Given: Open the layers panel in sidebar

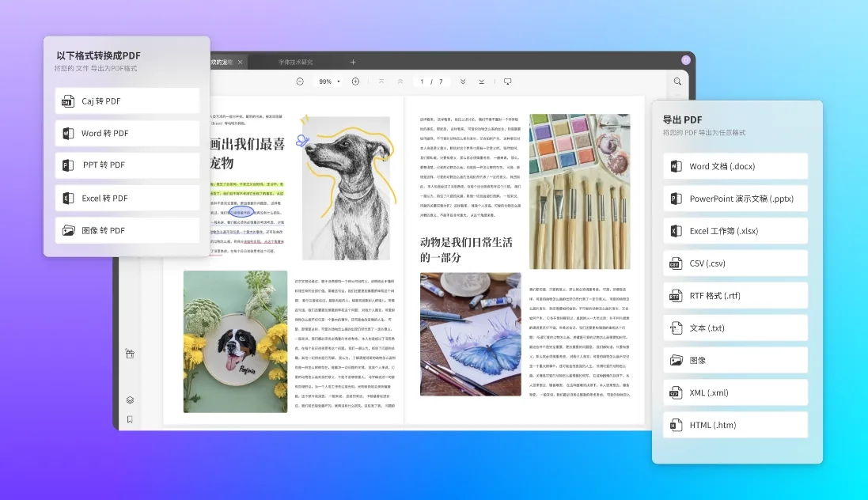Looking at the screenshot, I should click(130, 400).
